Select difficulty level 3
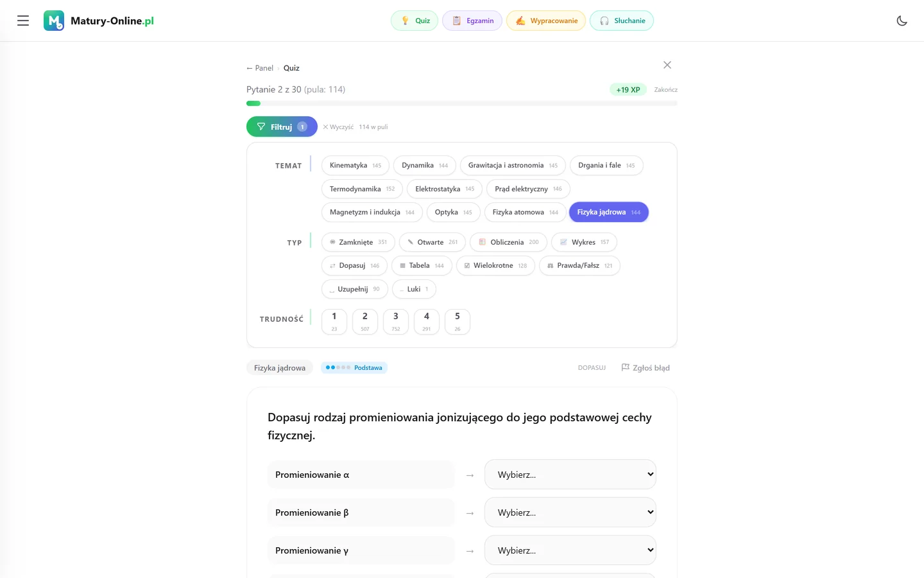The width and height of the screenshot is (924, 578). 396,322
